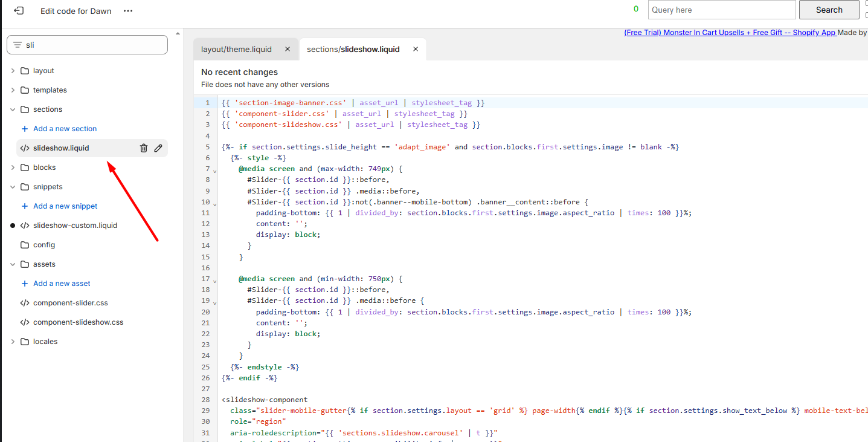The image size is (868, 442).
Task: Click line number 28 in gutter
Action: (206, 400)
